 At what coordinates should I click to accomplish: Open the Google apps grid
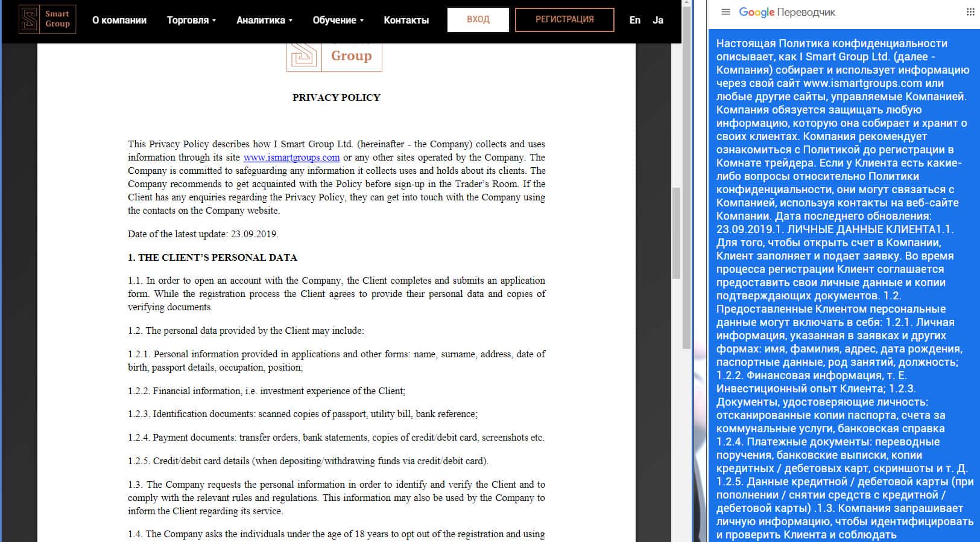pyautogui.click(x=970, y=12)
